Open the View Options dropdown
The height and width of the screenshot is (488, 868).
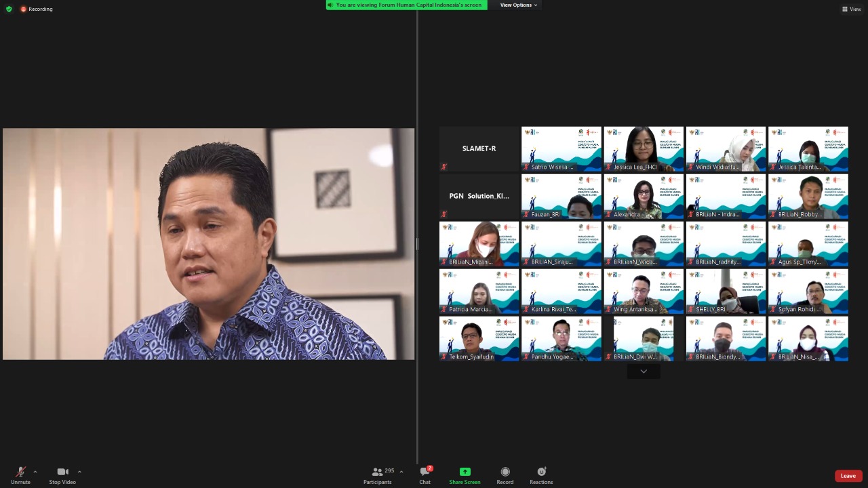point(519,5)
